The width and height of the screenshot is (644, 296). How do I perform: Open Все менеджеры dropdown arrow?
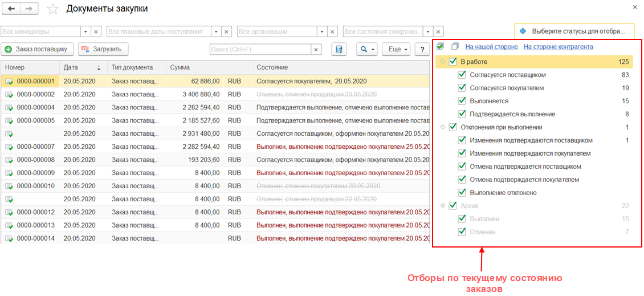(85, 32)
